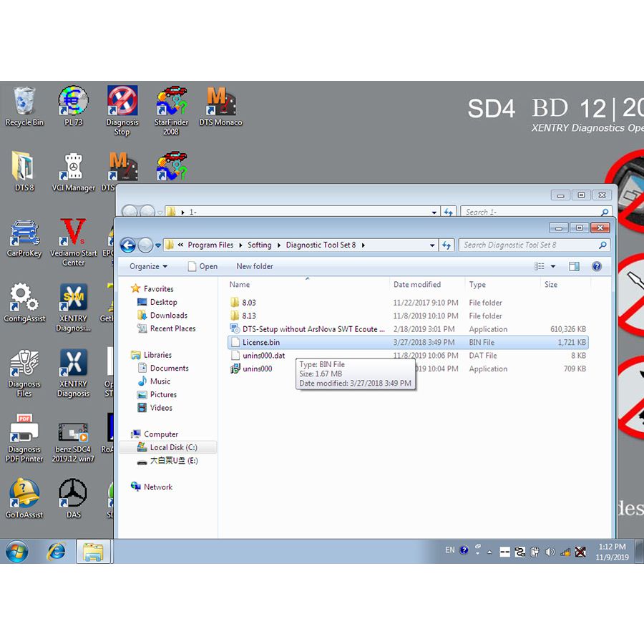Expand the address bar history dropdown
644x644 pixels.
[432, 245]
